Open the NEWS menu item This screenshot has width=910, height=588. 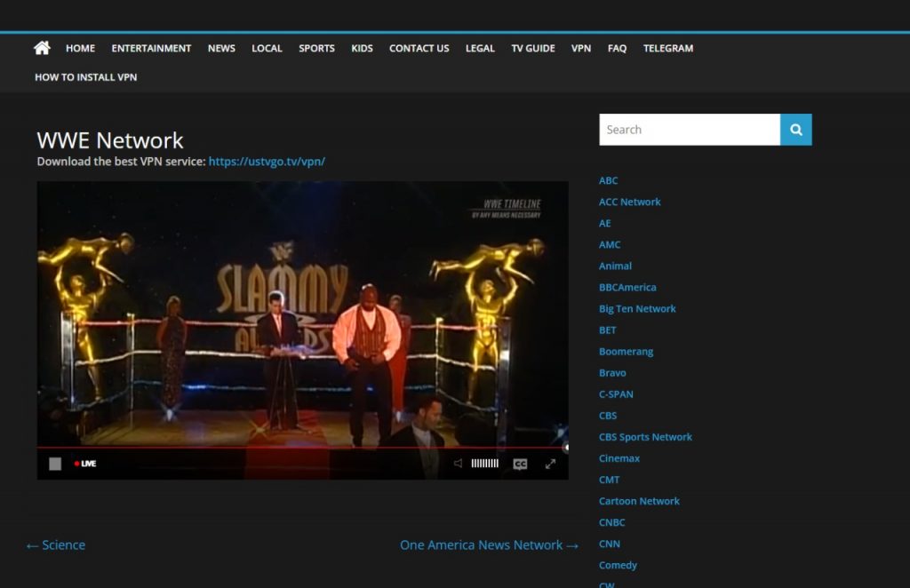[221, 48]
